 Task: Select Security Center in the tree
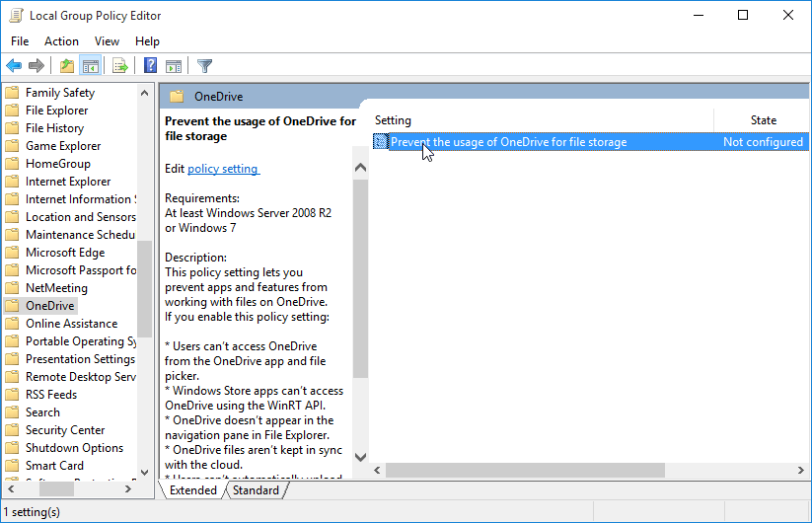coord(65,430)
